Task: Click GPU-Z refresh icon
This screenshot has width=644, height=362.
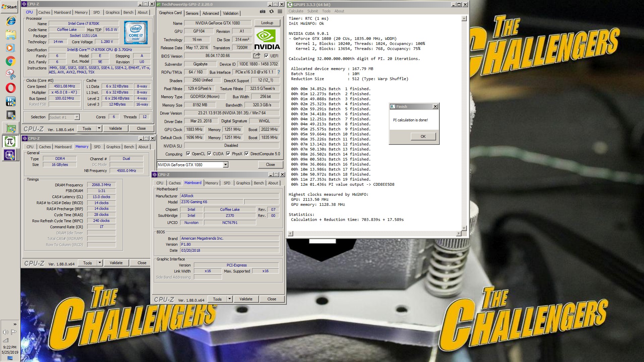Action: (271, 12)
